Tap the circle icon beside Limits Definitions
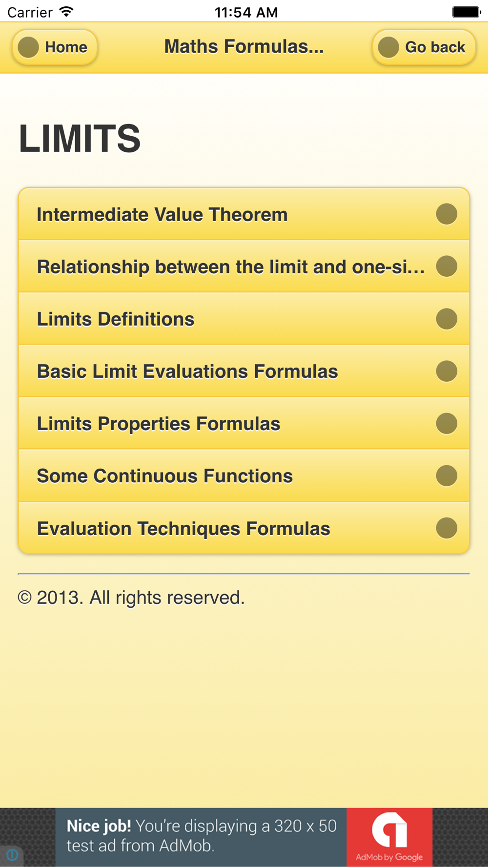 pyautogui.click(x=446, y=319)
